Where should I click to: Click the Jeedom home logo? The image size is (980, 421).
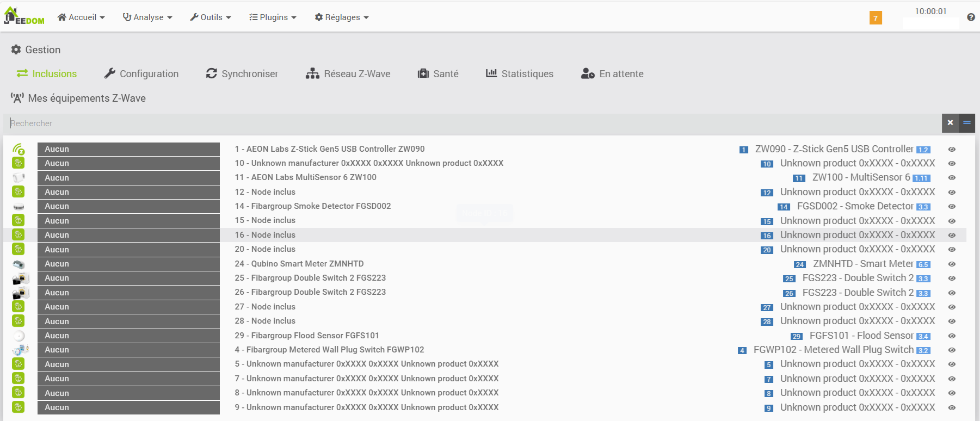point(24,16)
